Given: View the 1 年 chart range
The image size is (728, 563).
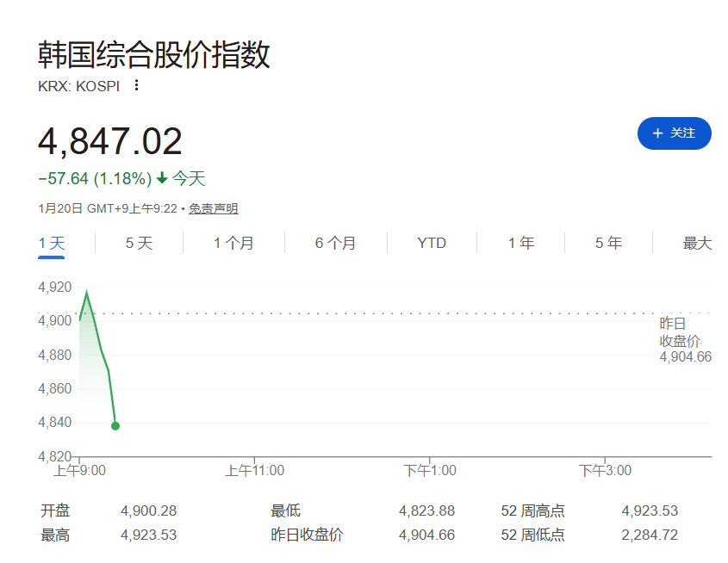Looking at the screenshot, I should (x=521, y=244).
